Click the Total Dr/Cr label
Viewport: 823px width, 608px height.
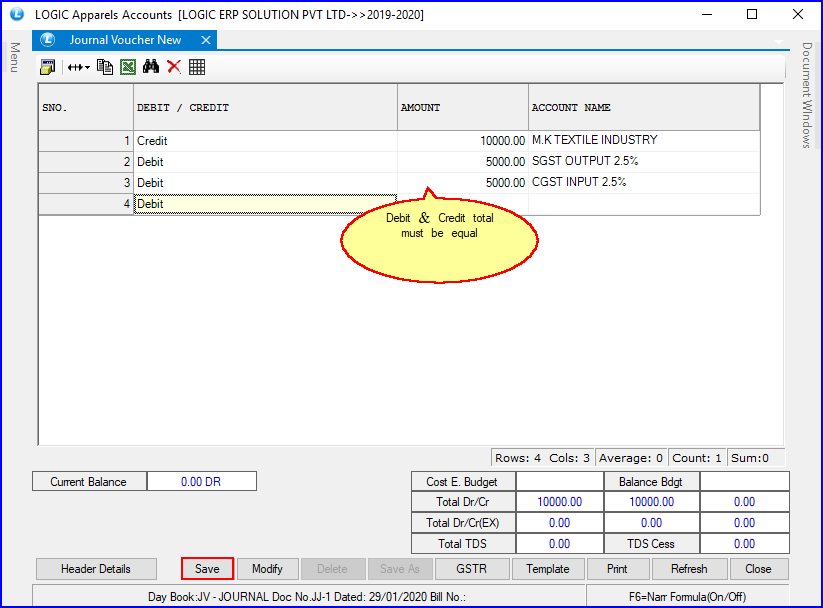[x=463, y=502]
